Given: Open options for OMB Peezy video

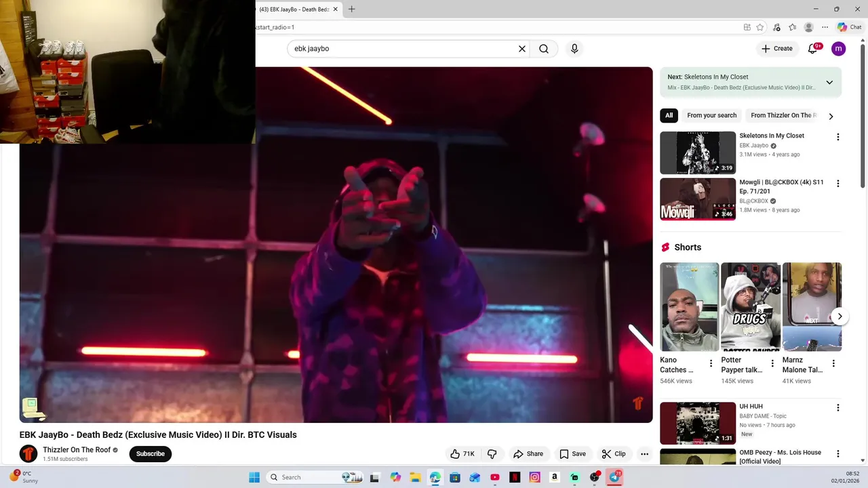Looking at the screenshot, I should [x=838, y=454].
